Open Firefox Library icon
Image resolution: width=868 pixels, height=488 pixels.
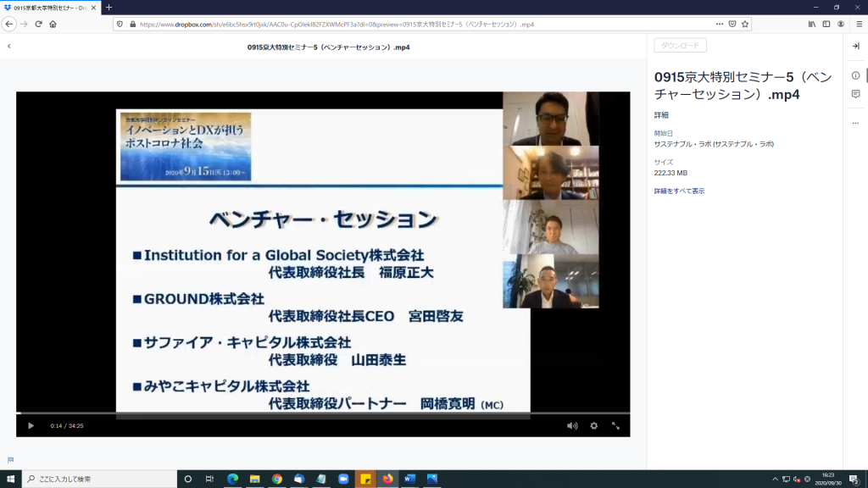tap(811, 24)
